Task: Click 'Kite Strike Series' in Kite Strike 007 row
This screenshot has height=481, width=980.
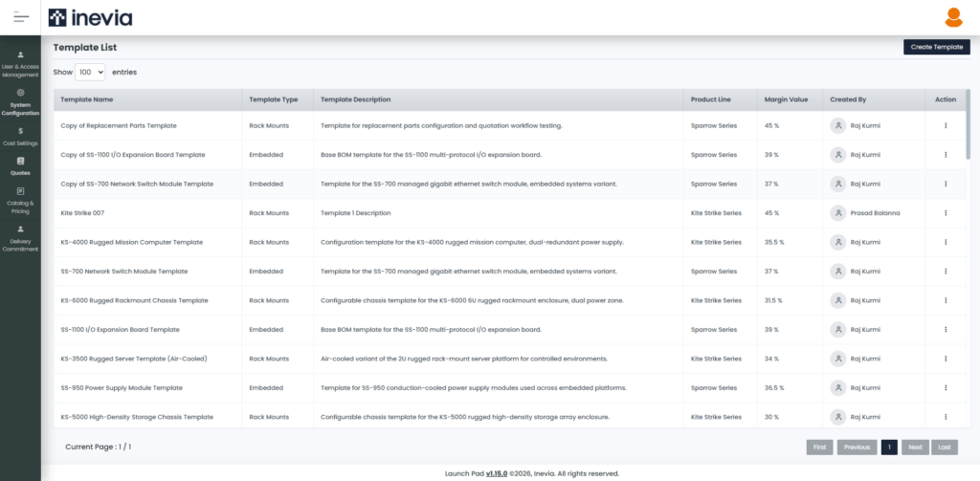Action: point(716,213)
